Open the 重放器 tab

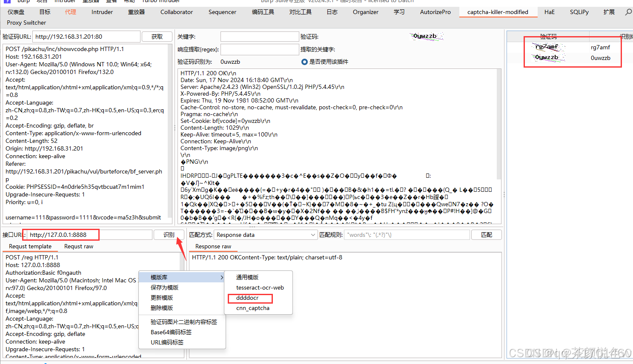[137, 12]
